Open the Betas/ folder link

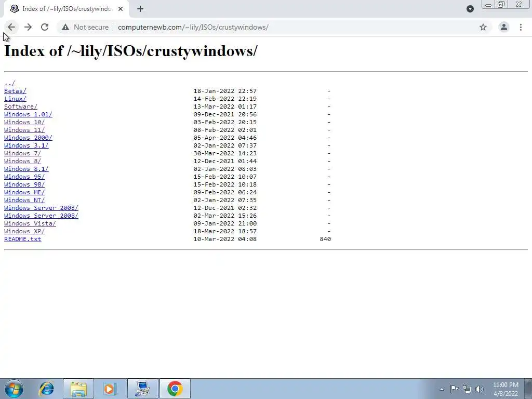coord(15,91)
